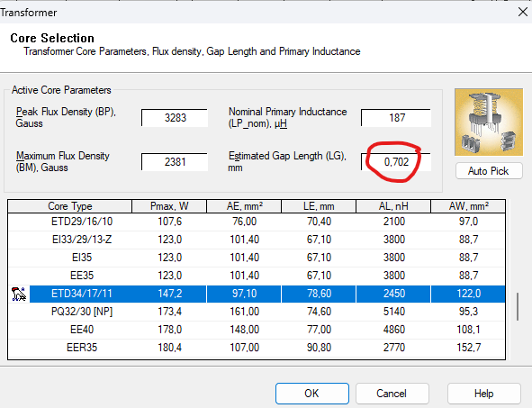Select the EI35 core row
This screenshot has width=532, height=408.
(257, 258)
